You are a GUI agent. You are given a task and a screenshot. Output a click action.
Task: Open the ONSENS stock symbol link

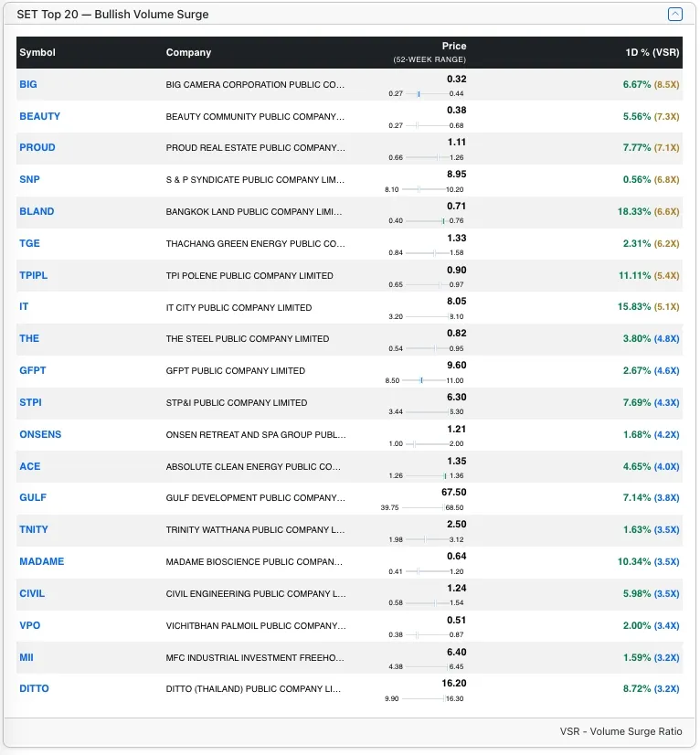(40, 434)
